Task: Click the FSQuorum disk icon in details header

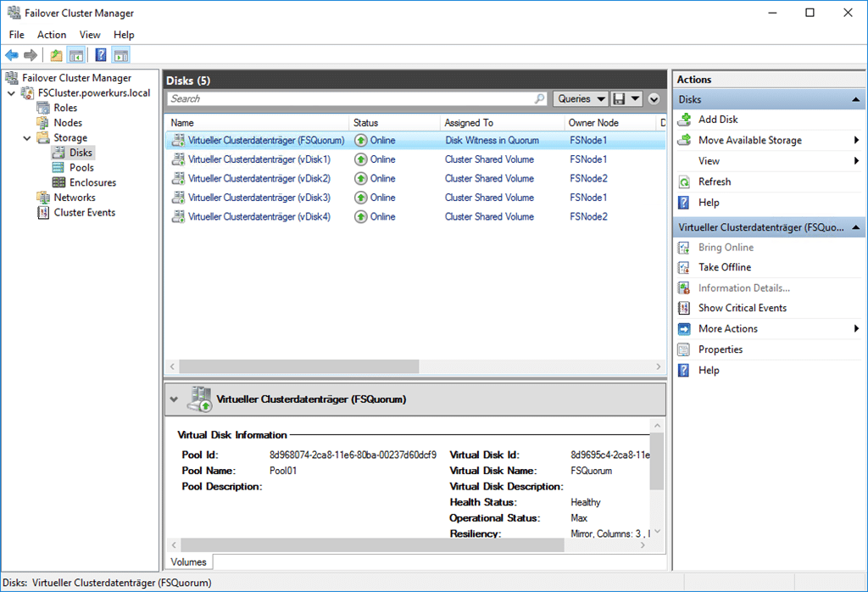Action: pyautogui.click(x=199, y=399)
